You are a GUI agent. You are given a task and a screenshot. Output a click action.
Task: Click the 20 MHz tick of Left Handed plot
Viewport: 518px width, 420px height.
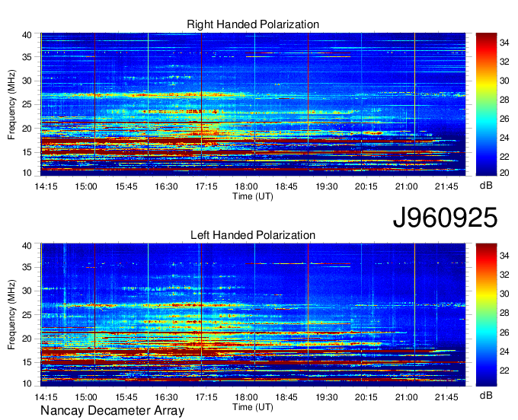click(x=27, y=339)
